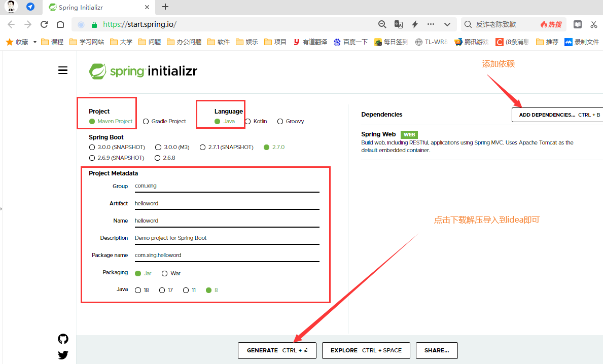Image resolution: width=603 pixels, height=364 pixels.
Task: Click the green padlock site security icon
Action: click(94, 25)
